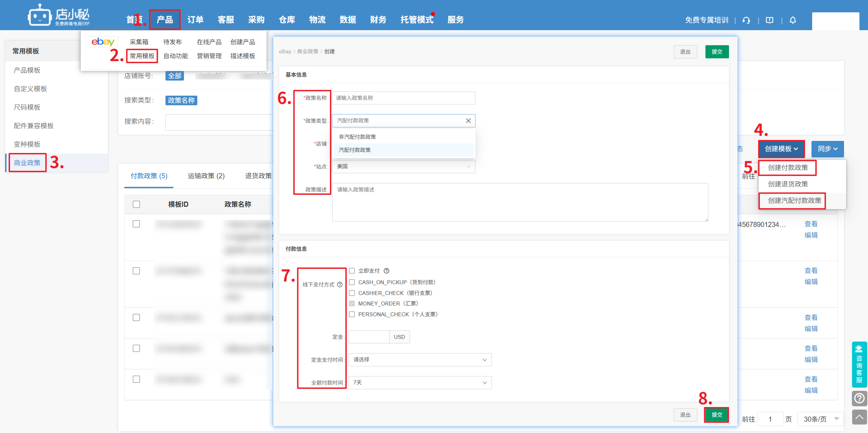Open 订单 in top navigation
Viewport: 868px width, 433px height.
pyautogui.click(x=195, y=20)
